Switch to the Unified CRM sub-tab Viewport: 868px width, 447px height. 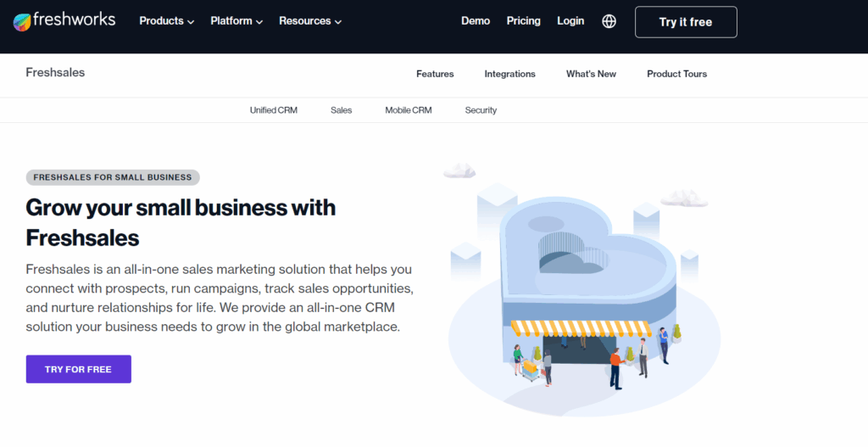[x=274, y=110]
